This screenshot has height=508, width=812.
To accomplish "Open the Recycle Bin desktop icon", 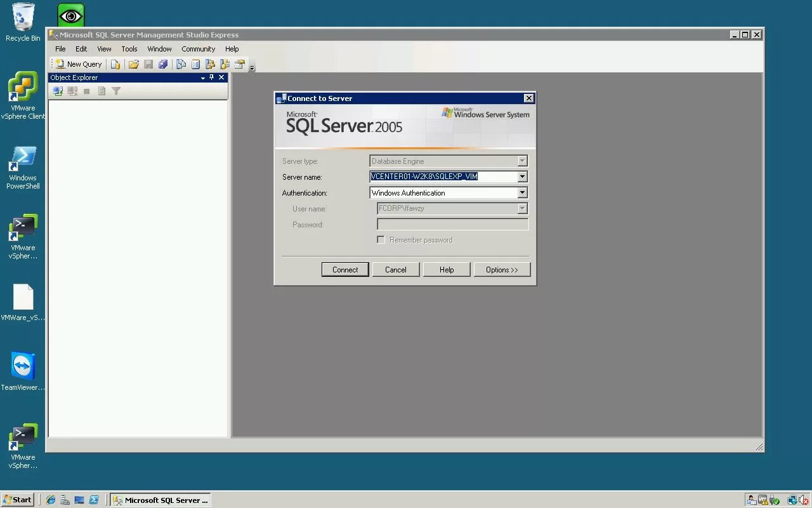I will coord(23,22).
